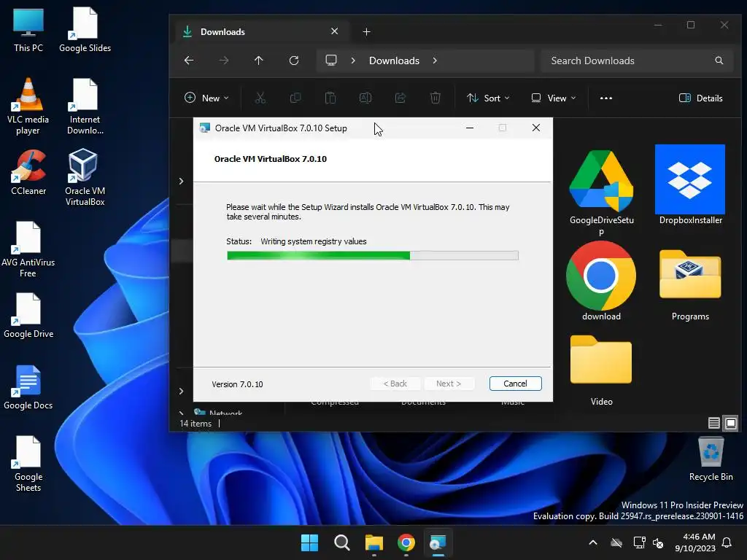747x560 pixels.
Task: Show hidden system tray icons
Action: (x=593, y=542)
